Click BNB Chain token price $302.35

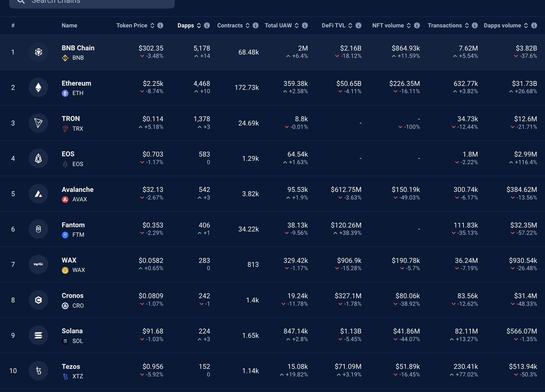pyautogui.click(x=151, y=48)
